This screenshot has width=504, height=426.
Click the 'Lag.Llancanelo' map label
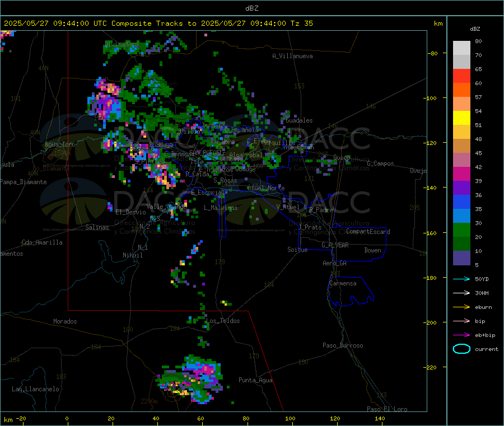tap(35, 390)
